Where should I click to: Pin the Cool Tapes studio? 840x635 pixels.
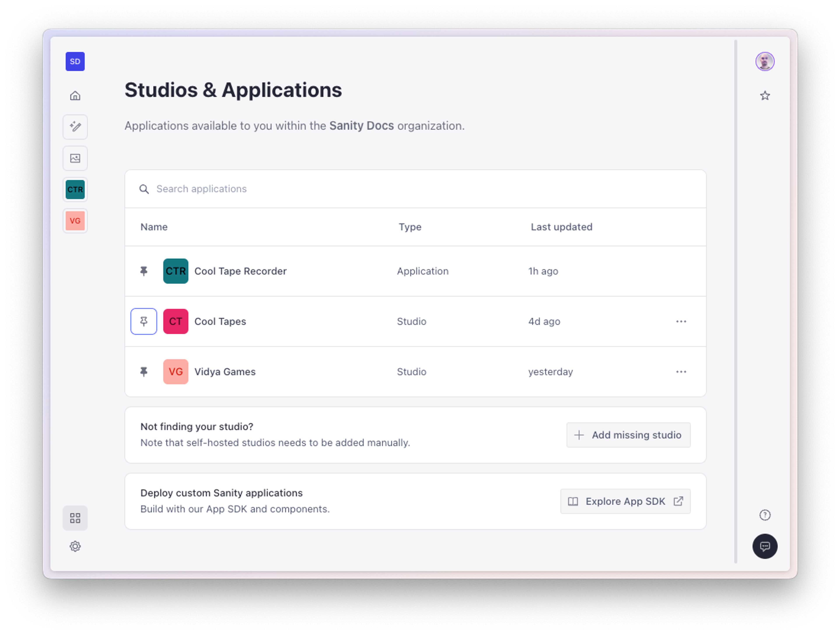[143, 321]
